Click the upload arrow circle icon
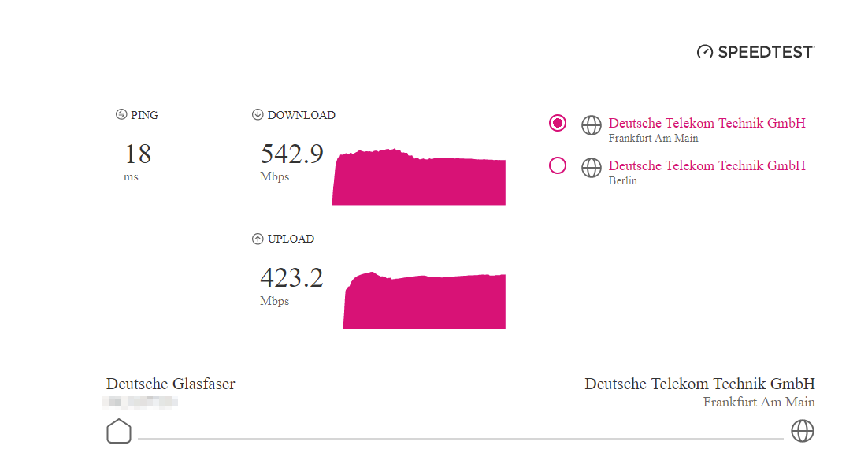This screenshot has height=464, width=868. coord(258,239)
